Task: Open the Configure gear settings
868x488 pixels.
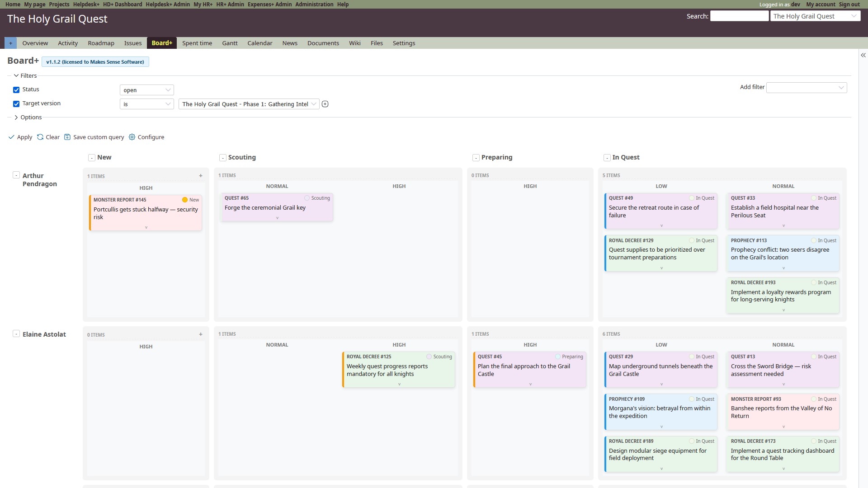Action: tap(132, 137)
